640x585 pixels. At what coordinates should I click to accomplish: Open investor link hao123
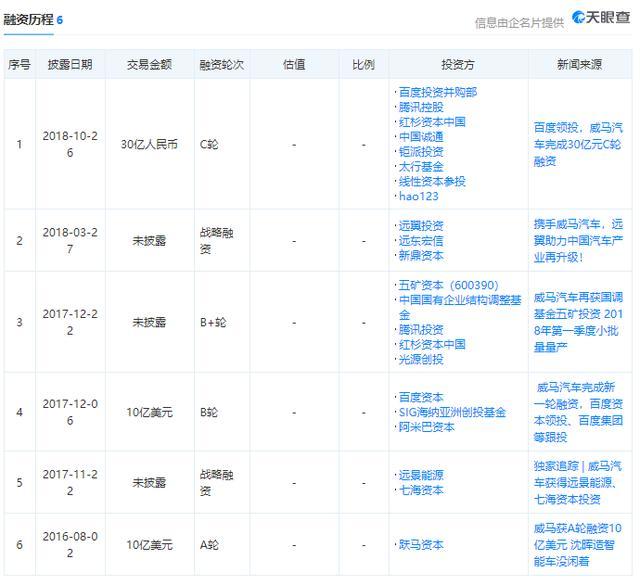[x=418, y=196]
